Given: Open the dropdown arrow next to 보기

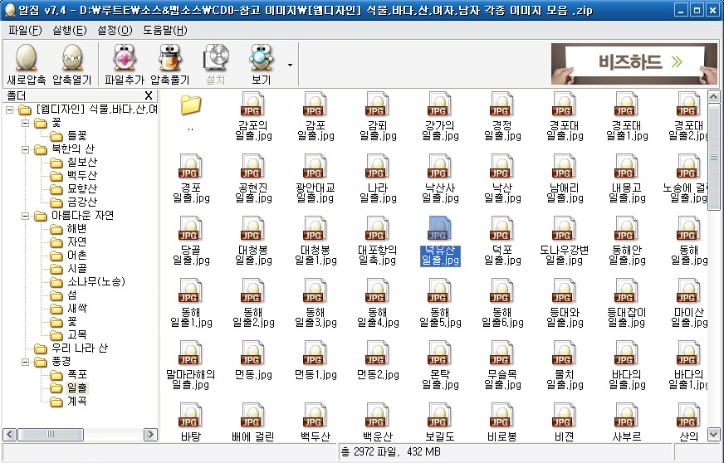Looking at the screenshot, I should (x=290, y=66).
